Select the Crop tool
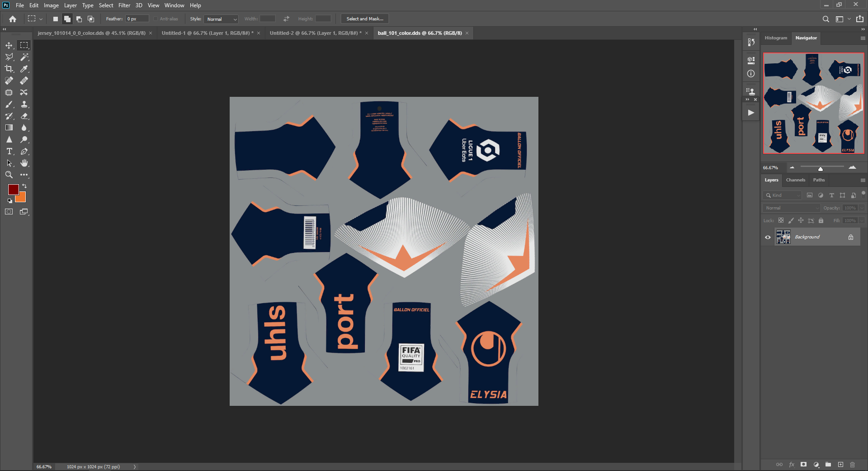 [9, 69]
